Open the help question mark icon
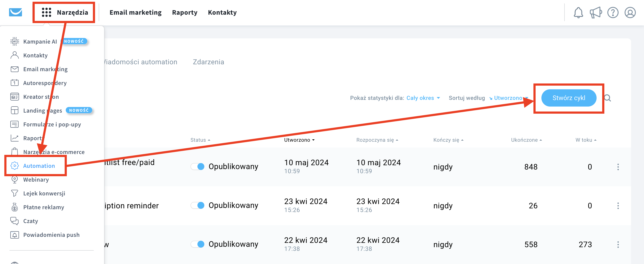The width and height of the screenshot is (644, 264). point(613,13)
